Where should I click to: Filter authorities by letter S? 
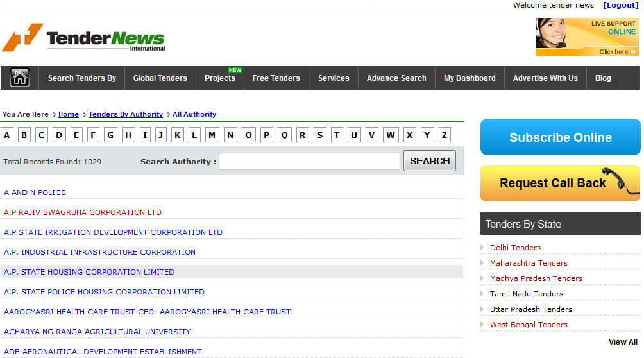[x=319, y=135]
